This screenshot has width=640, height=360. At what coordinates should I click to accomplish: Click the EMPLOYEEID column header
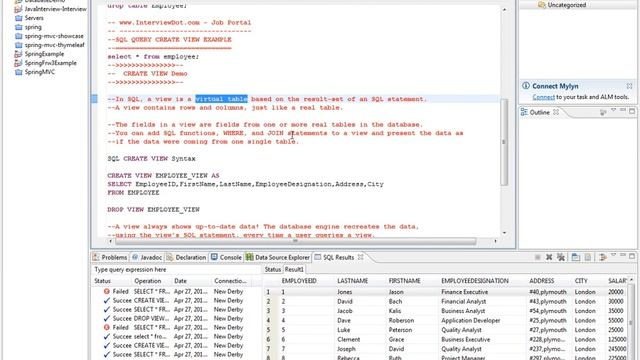pyautogui.click(x=299, y=281)
